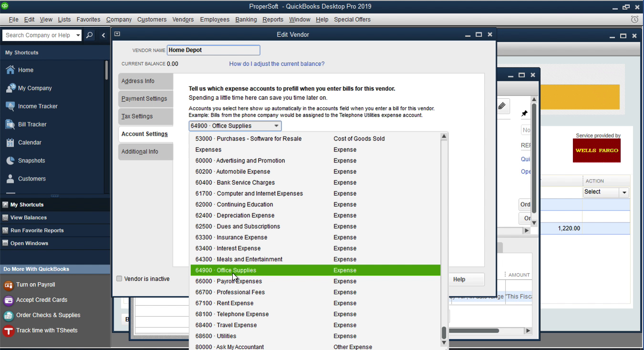Select 53000 Purchases - Software for Resale

pyautogui.click(x=315, y=139)
